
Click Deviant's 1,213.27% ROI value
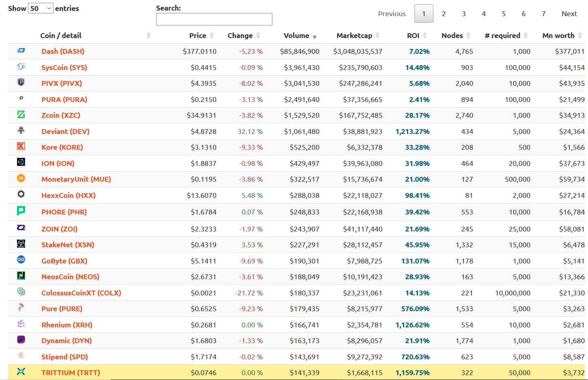coord(412,132)
